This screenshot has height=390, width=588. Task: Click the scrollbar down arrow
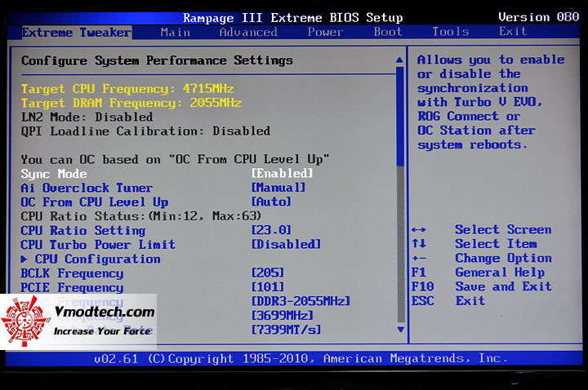[x=401, y=330]
